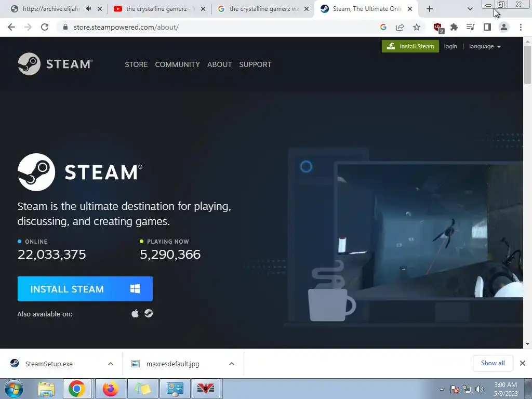The height and width of the screenshot is (399, 532).
Task: Go back with the browser back arrow
Action: (x=11, y=27)
